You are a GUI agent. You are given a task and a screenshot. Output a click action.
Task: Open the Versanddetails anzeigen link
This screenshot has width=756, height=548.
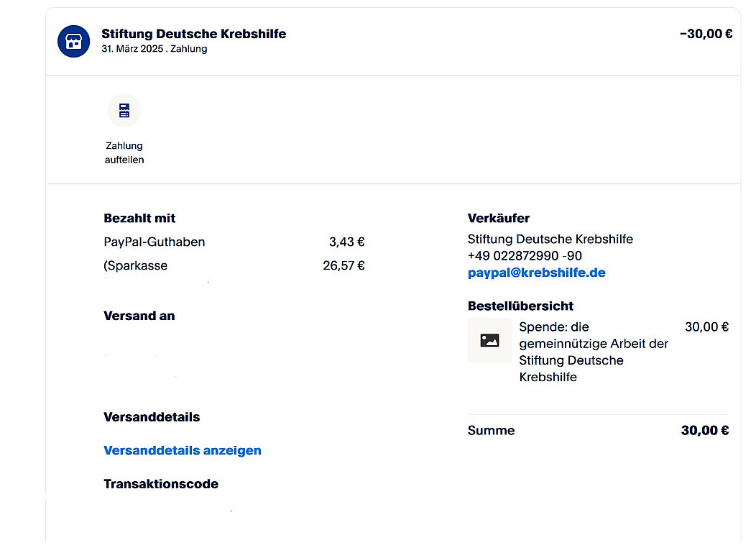tap(183, 451)
